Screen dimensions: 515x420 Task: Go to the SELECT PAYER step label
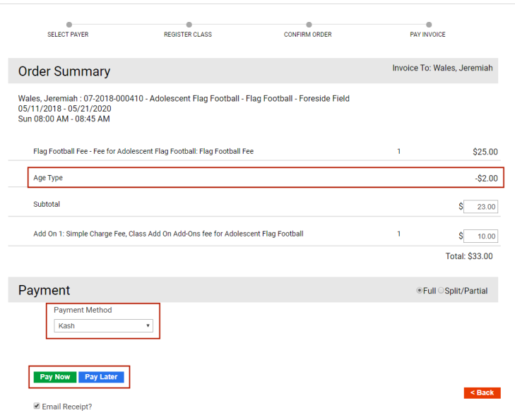tap(68, 35)
